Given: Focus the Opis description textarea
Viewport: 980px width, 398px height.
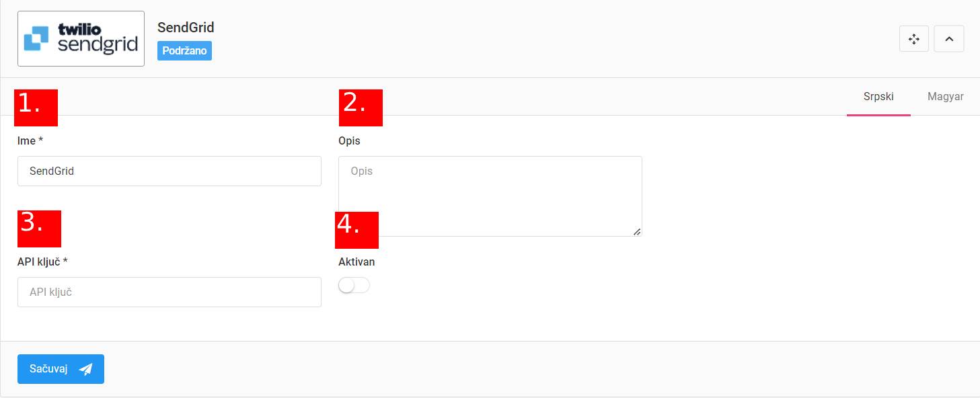Looking at the screenshot, I should point(490,196).
